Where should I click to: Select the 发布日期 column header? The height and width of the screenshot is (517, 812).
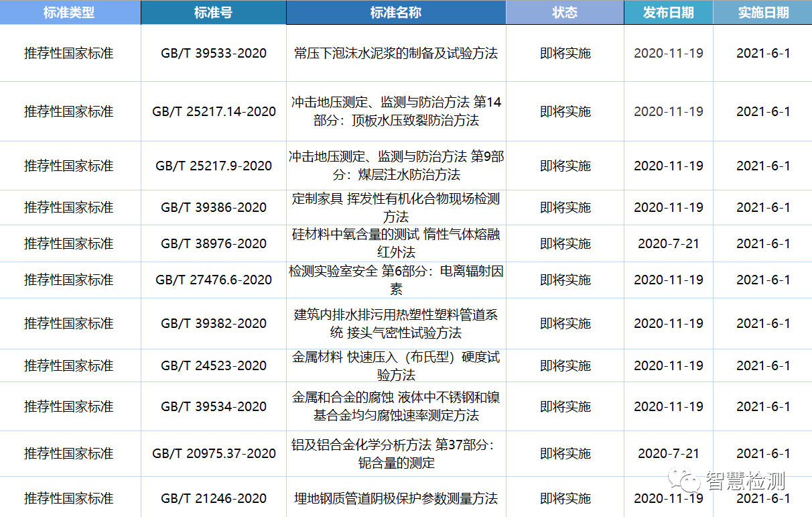pos(668,13)
